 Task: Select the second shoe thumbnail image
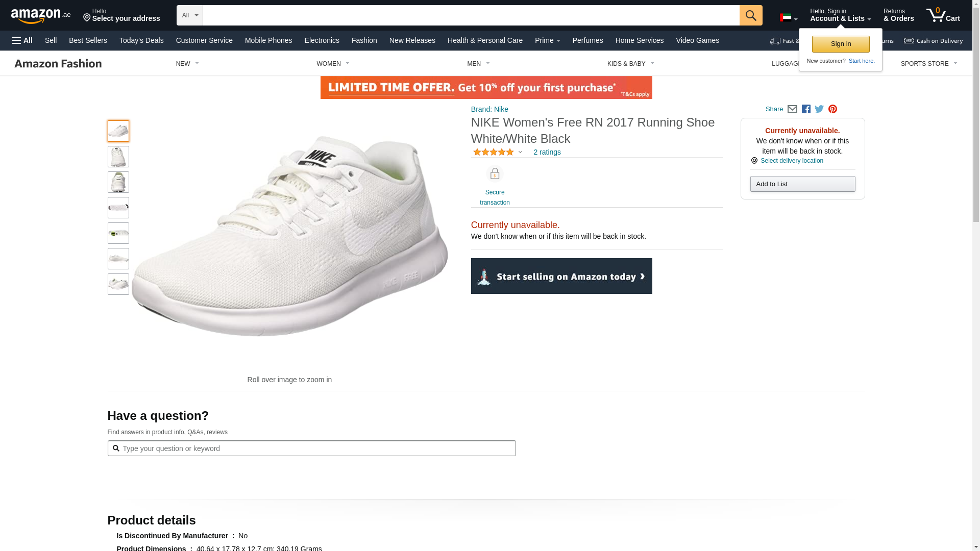coord(118,157)
